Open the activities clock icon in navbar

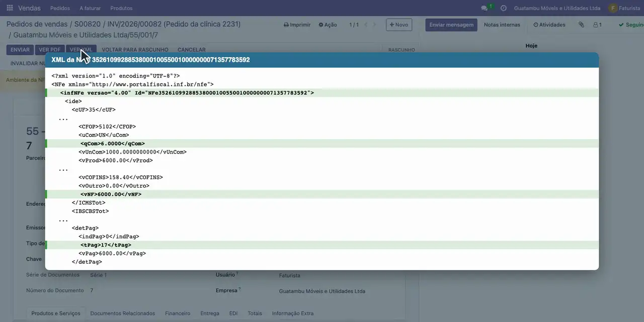(503, 8)
